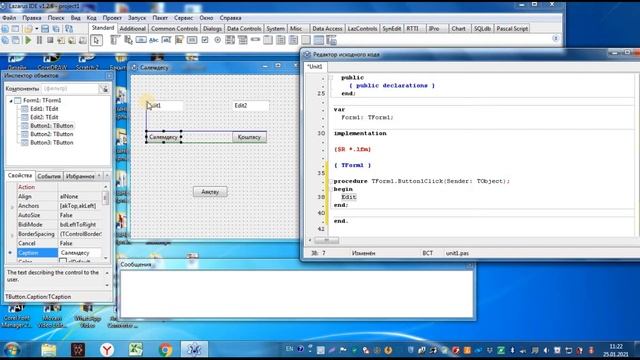Open Google Chrome from the taskbar
This screenshot has height=360, width=640.
tap(165, 350)
